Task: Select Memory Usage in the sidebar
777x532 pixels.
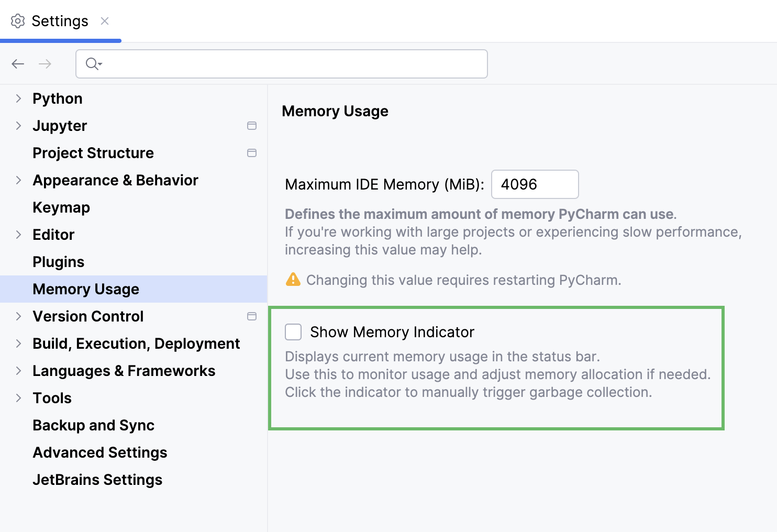Action: pos(85,289)
